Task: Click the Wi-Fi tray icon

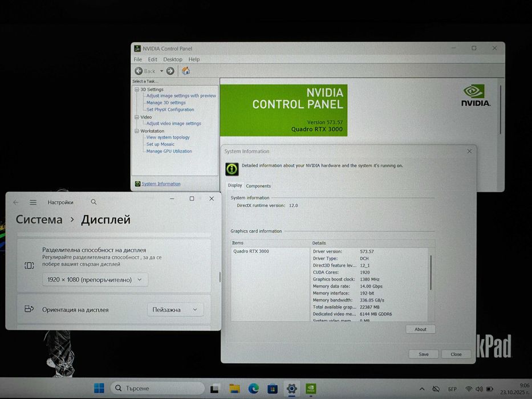Action: pos(469,389)
